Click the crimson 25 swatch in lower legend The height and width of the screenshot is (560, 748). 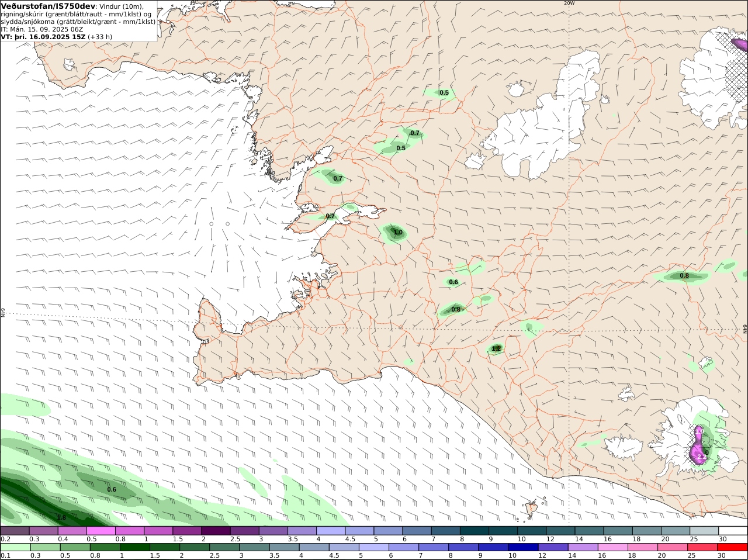coord(702,547)
